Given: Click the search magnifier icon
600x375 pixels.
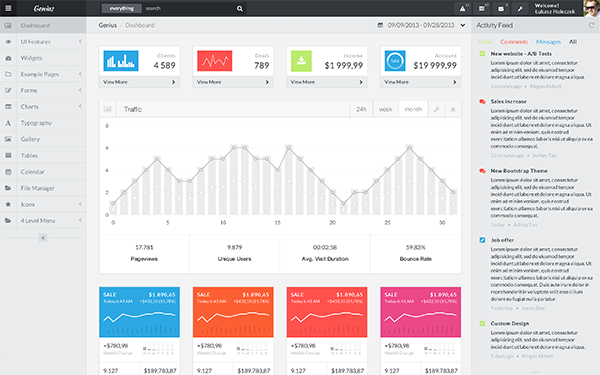Looking at the screenshot, I should click(x=240, y=8).
